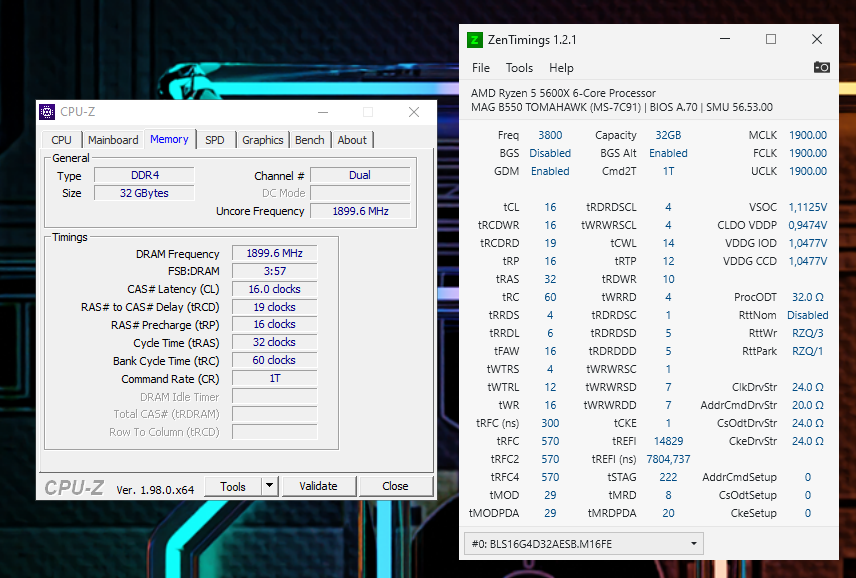Click the CLDO VDDP value 0,9474V
The height and width of the screenshot is (578, 856).
pos(808,225)
